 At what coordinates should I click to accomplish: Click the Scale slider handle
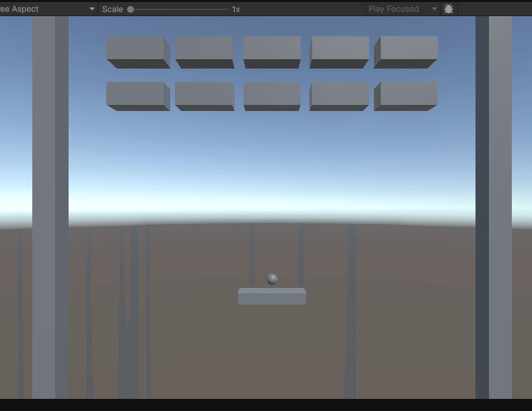click(x=130, y=9)
